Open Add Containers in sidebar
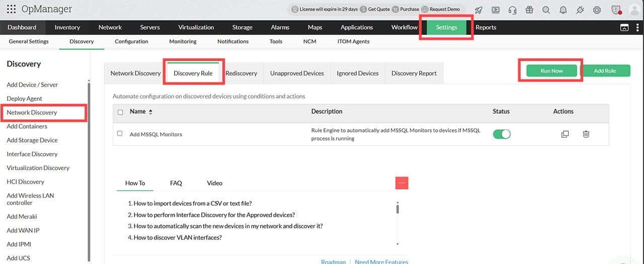 (x=27, y=126)
